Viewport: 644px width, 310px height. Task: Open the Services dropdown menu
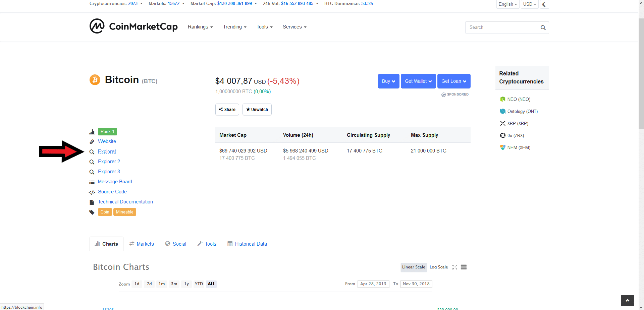pyautogui.click(x=294, y=27)
